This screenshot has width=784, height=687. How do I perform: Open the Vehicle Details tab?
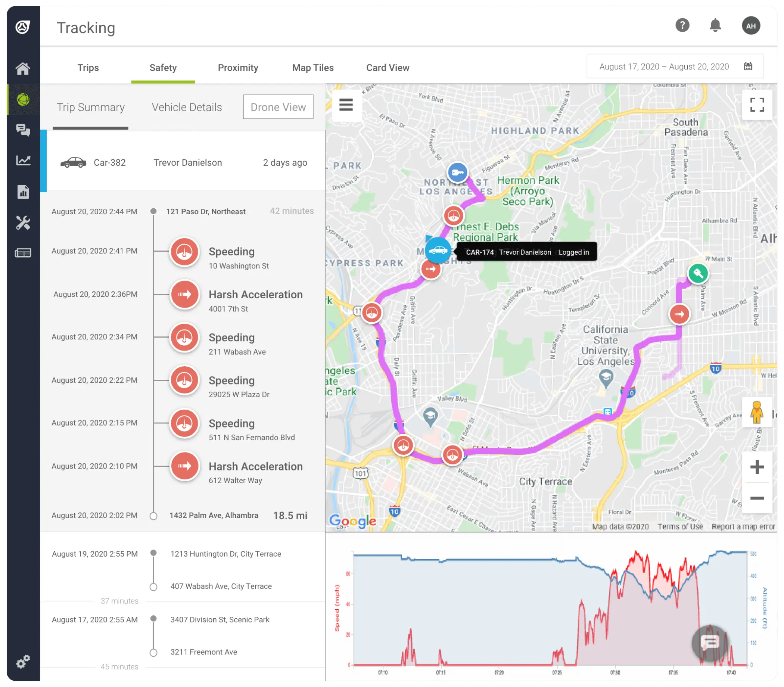[x=187, y=108]
